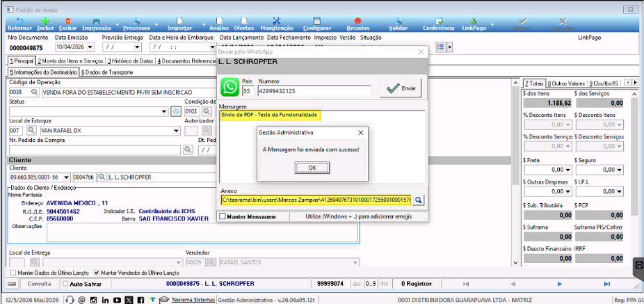The height and width of the screenshot is (304, 644).
Task: Open the Cbs/Ibs/IS tab
Action: tap(604, 83)
